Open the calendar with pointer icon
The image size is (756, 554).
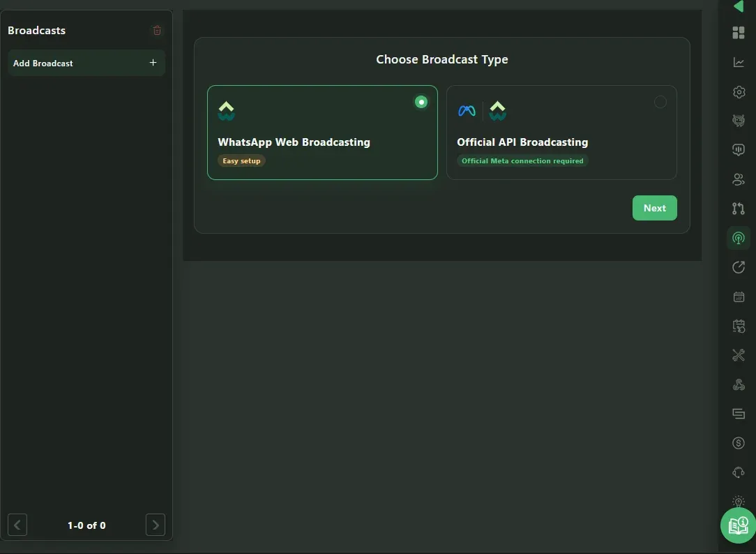click(738, 326)
